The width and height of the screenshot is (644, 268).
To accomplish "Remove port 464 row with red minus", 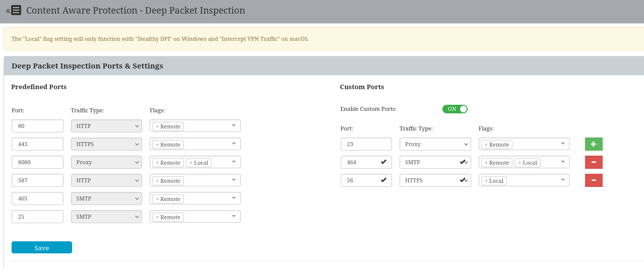I will click(x=594, y=162).
